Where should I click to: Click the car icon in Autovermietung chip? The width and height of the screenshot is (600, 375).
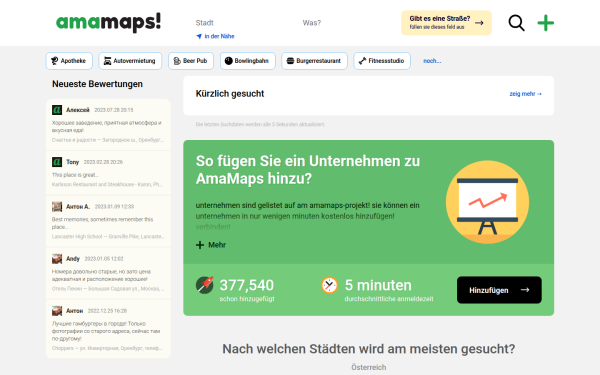(108, 61)
